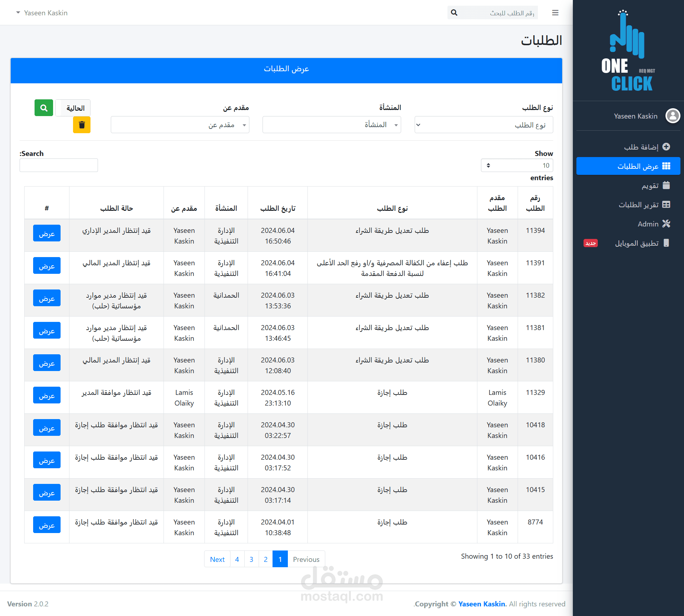Screen dimensions: 684x616
Task: Click عرض button for request 11394
Action: (47, 234)
